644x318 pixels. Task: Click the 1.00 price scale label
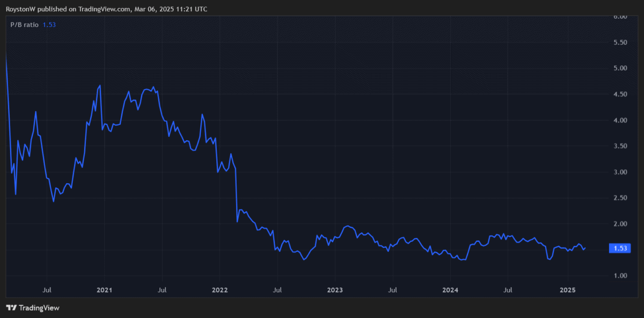point(620,276)
